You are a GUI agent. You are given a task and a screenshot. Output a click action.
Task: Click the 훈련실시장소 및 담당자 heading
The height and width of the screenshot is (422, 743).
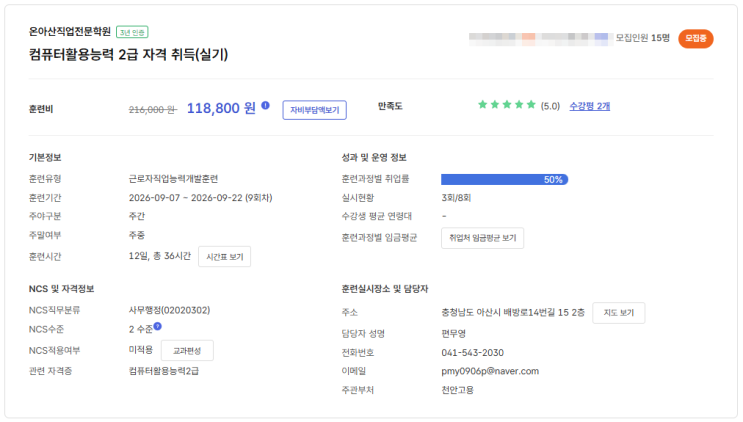pos(385,289)
